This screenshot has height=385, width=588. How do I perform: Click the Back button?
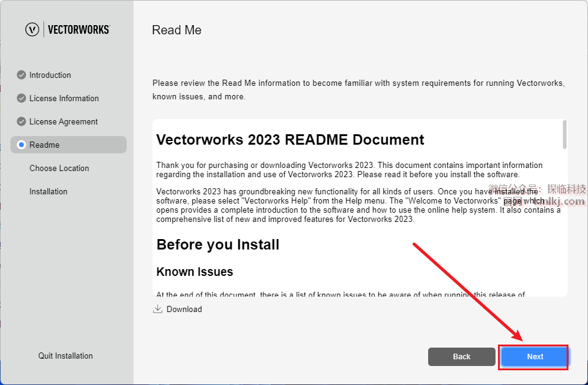(x=462, y=356)
